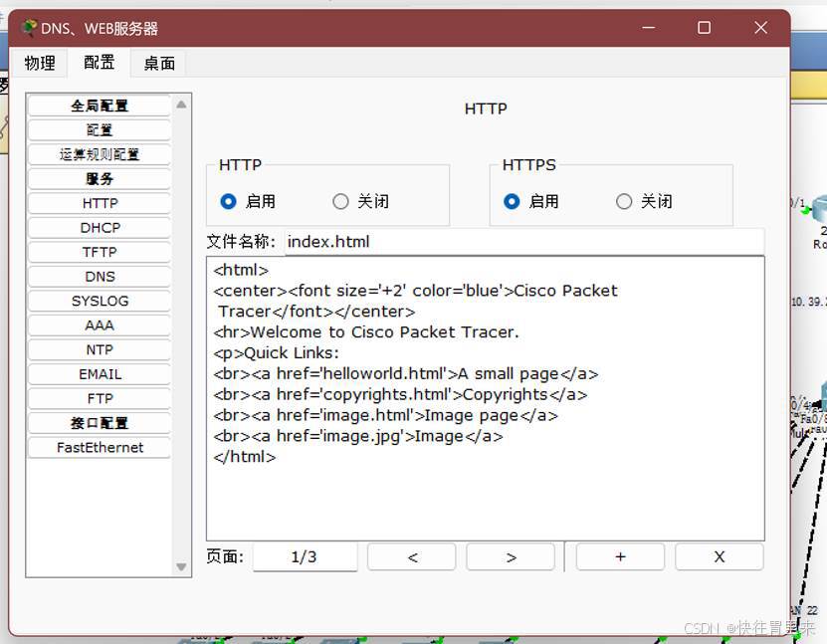The image size is (827, 644).
Task: Select the 服务 section header
Action: click(100, 179)
